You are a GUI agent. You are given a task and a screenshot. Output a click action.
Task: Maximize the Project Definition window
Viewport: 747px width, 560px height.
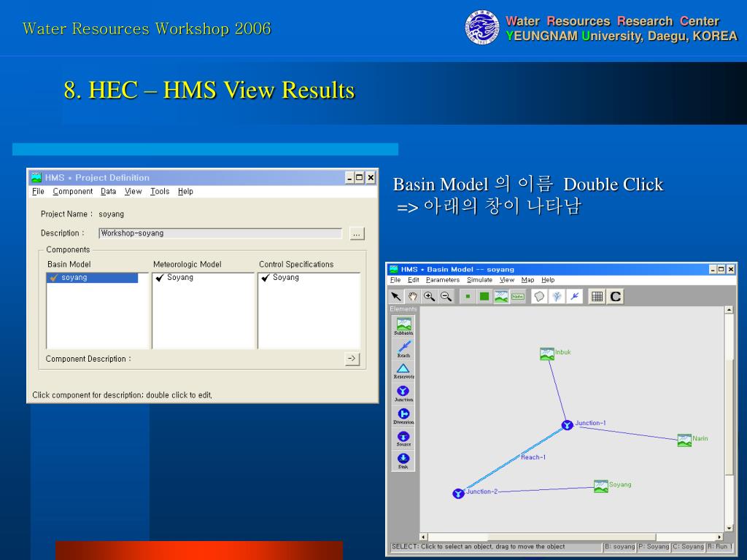coord(360,178)
